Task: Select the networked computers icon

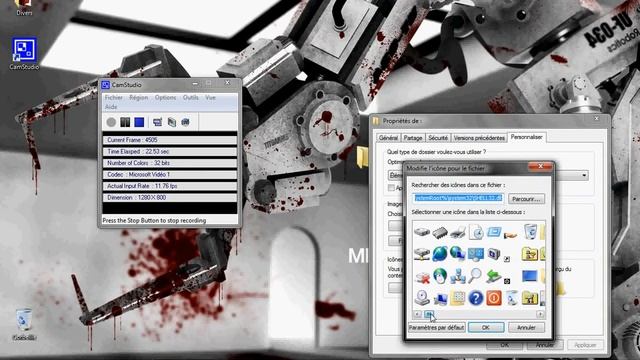Action: (458, 276)
